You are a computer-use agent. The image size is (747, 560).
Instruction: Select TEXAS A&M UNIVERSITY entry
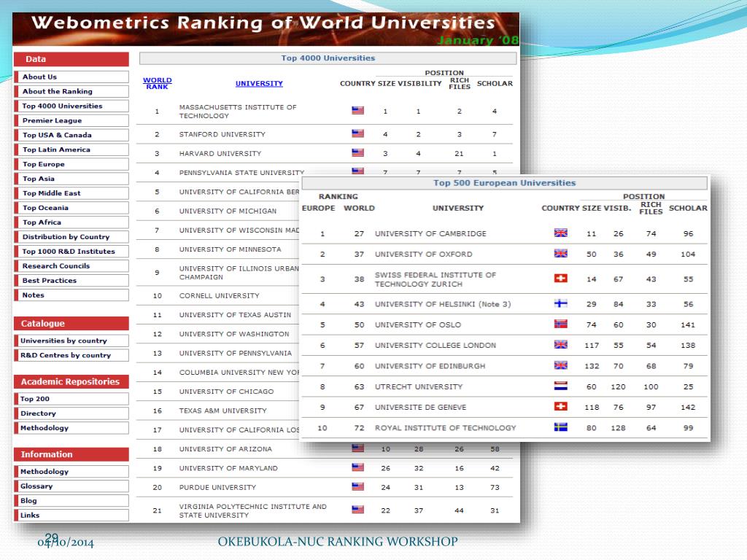(223, 411)
